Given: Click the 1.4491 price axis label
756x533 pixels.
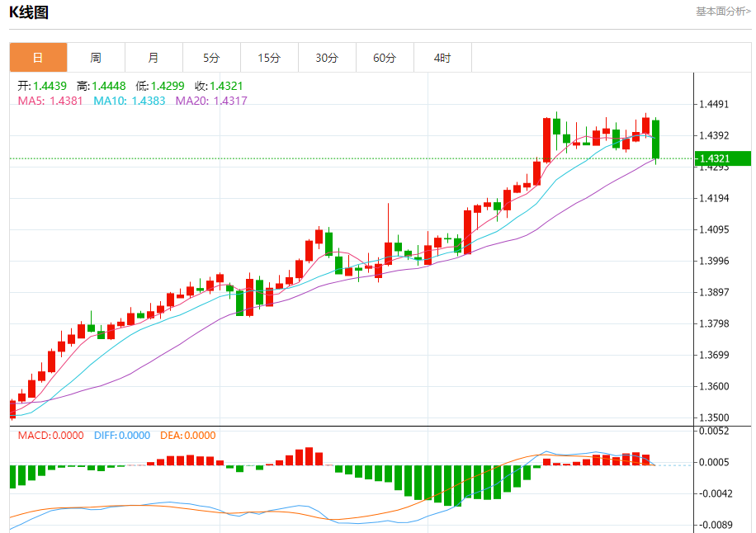Looking at the screenshot, I should 714,104.
